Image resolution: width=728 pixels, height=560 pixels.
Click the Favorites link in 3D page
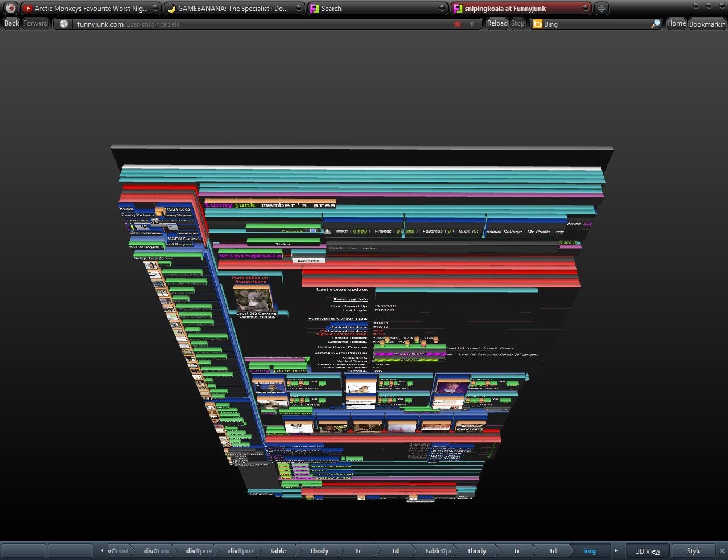438,232
